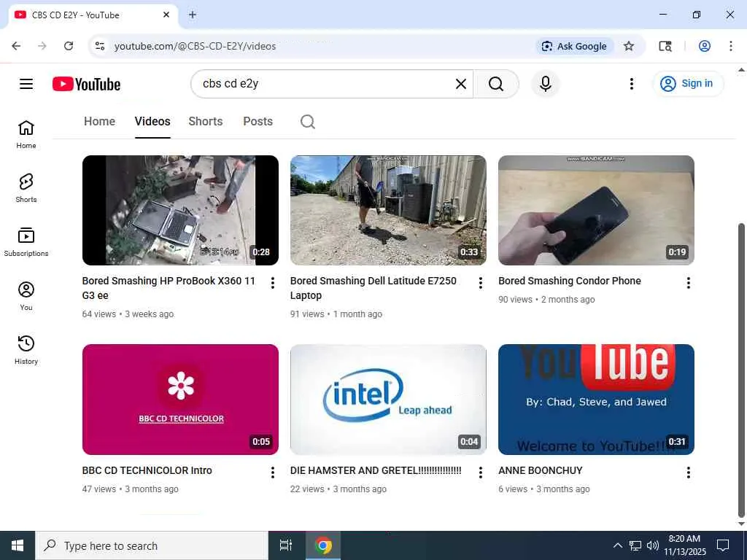747x560 pixels.
Task: Play the Condor Phone video thumbnail
Action: (596, 210)
